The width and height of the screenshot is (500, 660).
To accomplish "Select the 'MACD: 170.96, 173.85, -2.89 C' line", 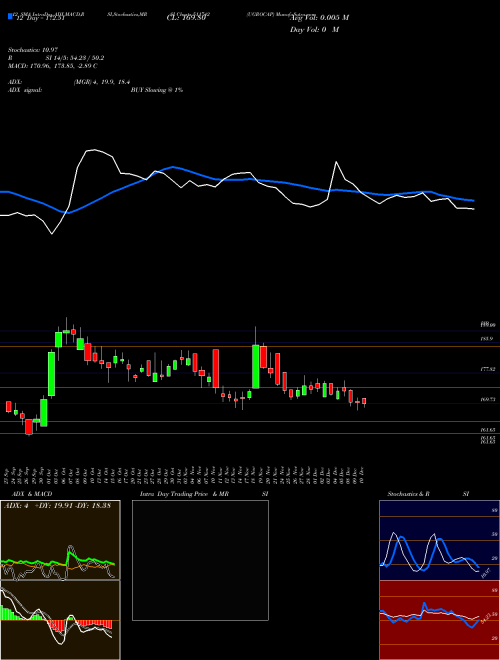I will [x=53, y=66].
